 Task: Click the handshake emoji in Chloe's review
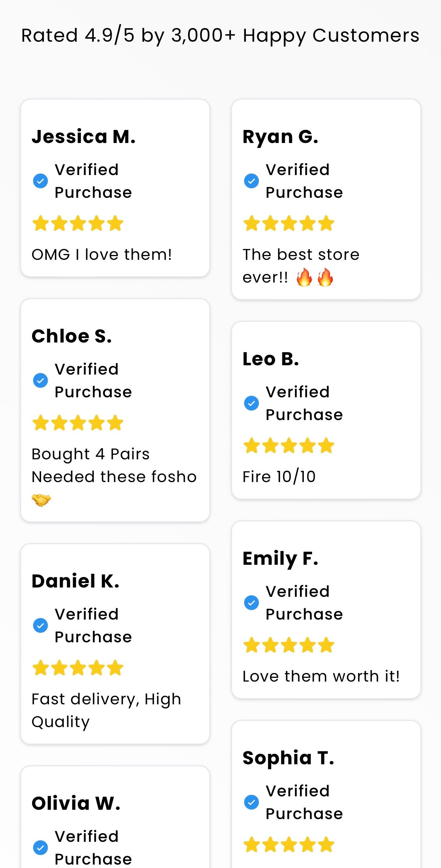(x=41, y=500)
